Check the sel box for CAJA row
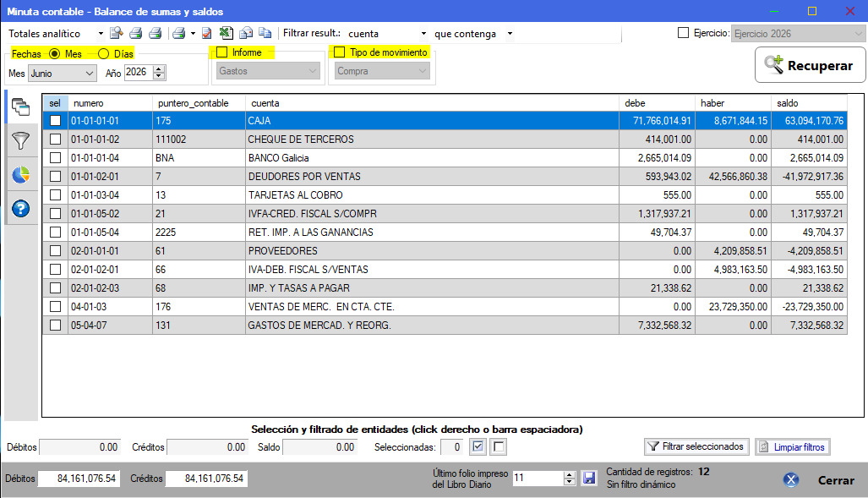This screenshot has height=498, width=868. [55, 121]
